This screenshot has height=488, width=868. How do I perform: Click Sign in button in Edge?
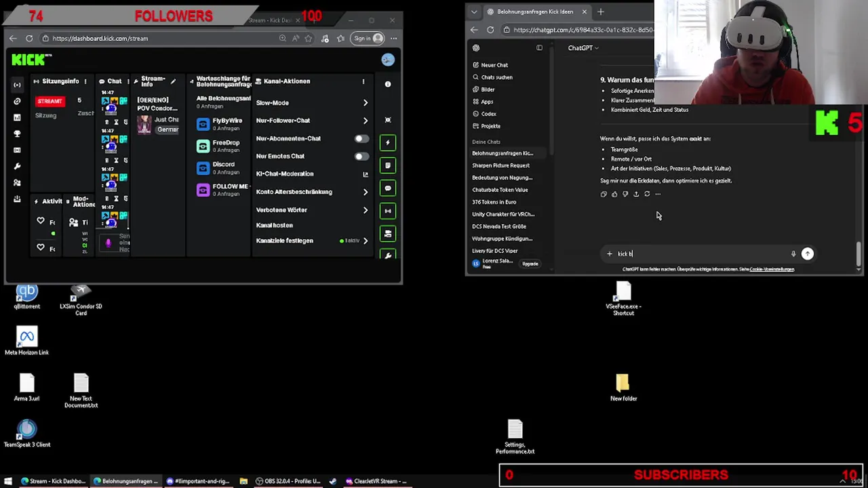coord(369,39)
